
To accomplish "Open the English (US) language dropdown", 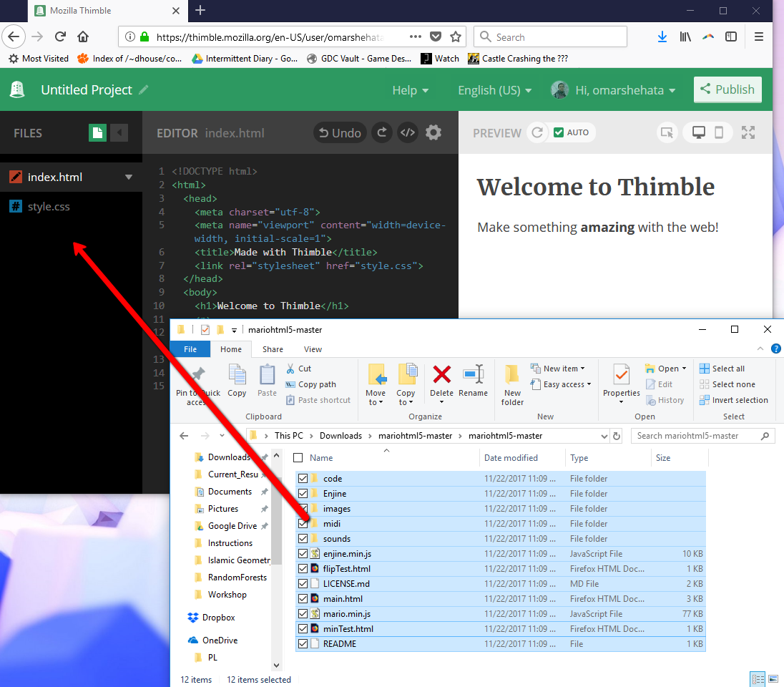I will [x=494, y=90].
